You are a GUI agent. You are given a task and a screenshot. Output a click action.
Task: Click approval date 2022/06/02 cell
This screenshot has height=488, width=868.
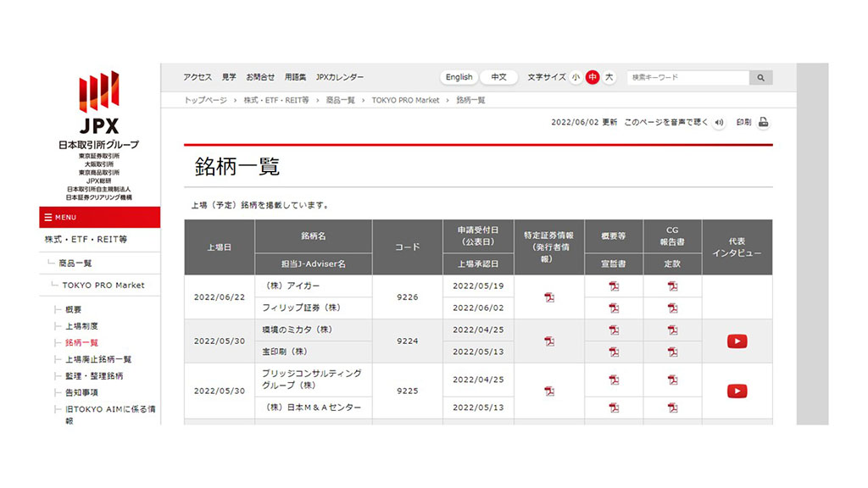478,308
